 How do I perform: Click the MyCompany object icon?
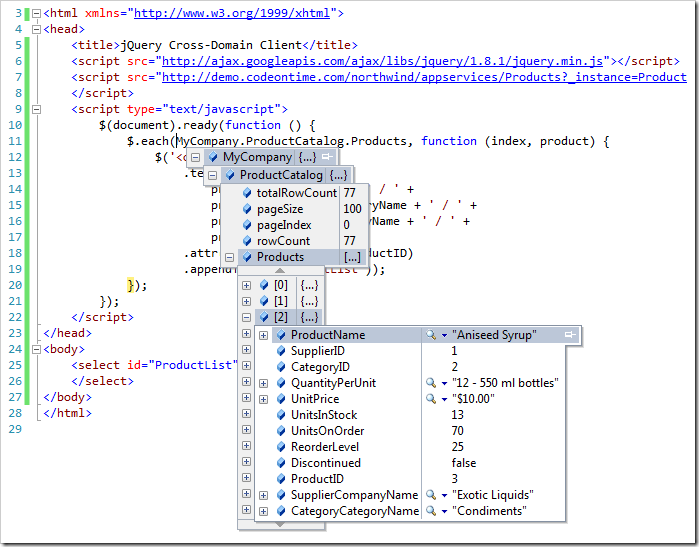[213, 157]
